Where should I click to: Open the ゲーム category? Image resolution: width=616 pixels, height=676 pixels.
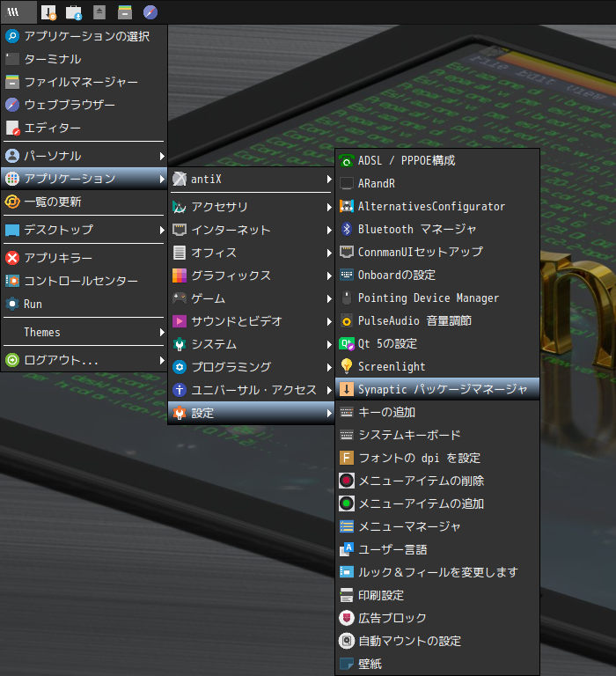252,298
